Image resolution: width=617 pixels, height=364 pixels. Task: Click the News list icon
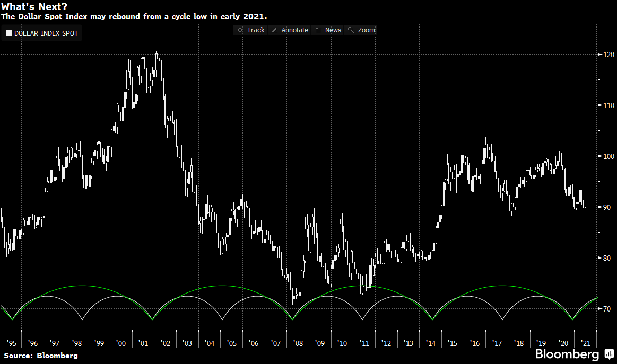point(318,30)
